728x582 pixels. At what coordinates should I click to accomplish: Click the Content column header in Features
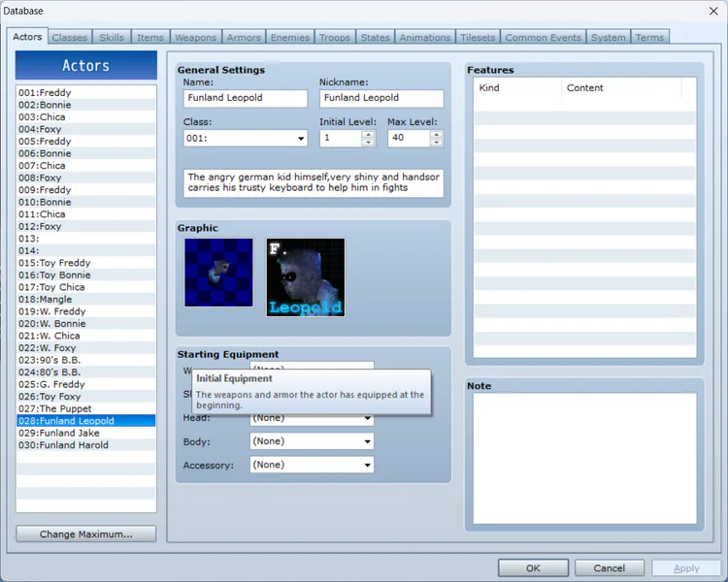tap(621, 87)
